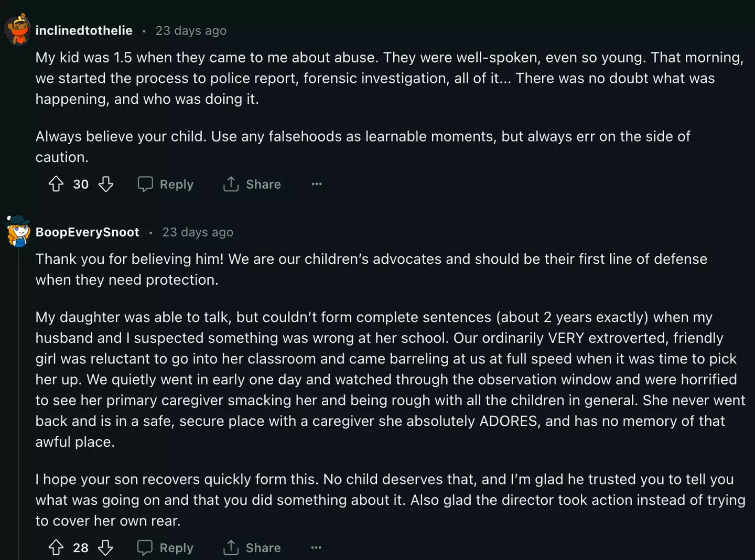Image resolution: width=755 pixels, height=560 pixels.
Task: Open inclinedtothelie's user profile
Action: (x=84, y=31)
